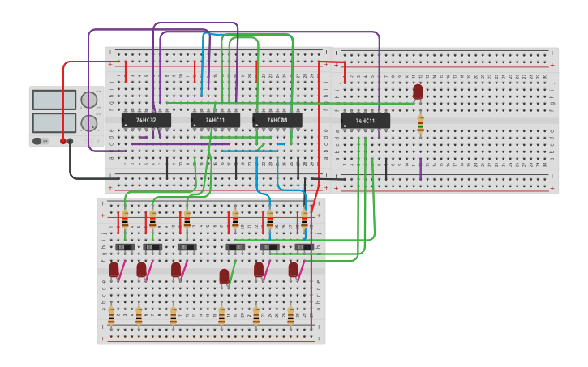Select the 74HC00 chip
The image size is (588, 367).
pyautogui.click(x=277, y=120)
